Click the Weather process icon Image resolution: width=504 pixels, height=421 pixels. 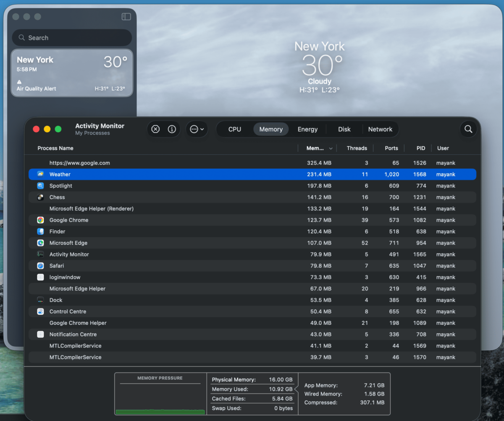pyautogui.click(x=40, y=174)
